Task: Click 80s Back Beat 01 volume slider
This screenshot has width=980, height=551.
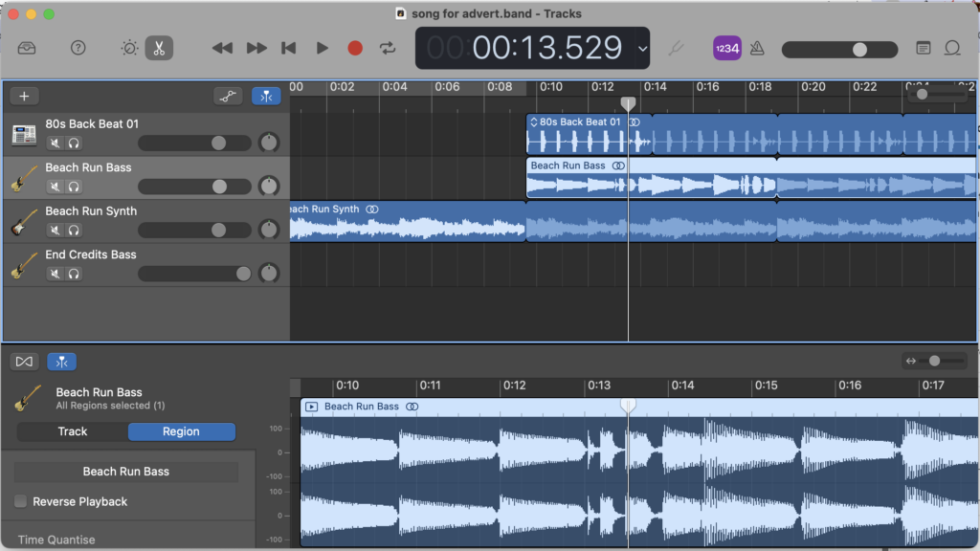Action: click(194, 143)
